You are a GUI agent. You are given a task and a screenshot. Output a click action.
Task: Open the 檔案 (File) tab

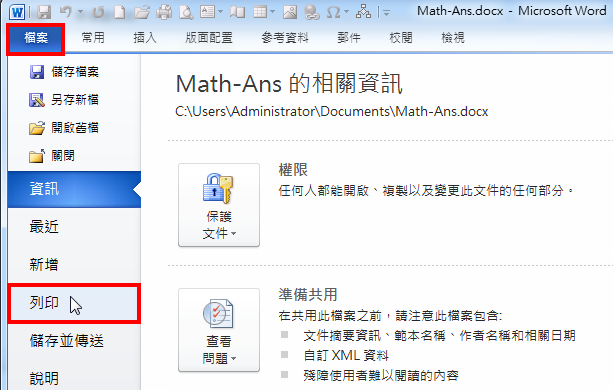36,38
